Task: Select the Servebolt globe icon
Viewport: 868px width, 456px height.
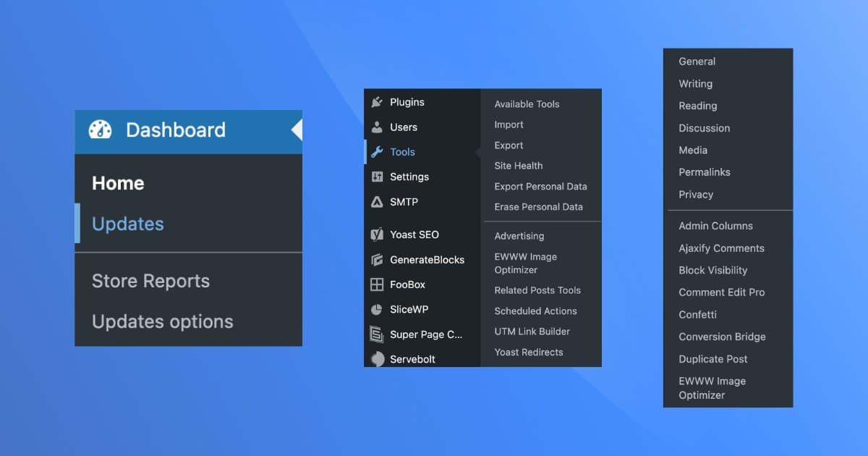Action: 377,358
